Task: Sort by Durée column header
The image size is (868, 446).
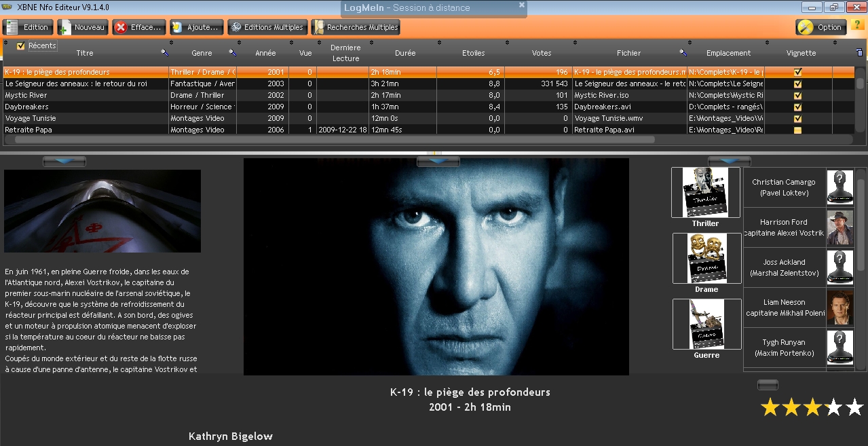Action: point(405,53)
